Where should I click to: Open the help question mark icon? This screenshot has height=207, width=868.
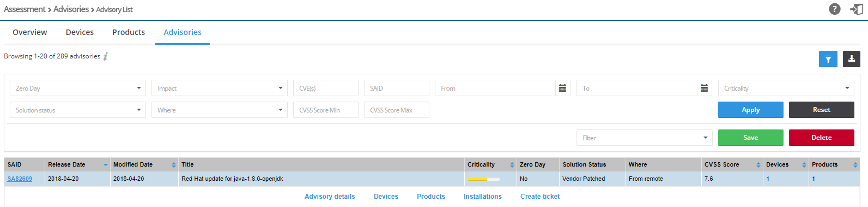click(834, 9)
